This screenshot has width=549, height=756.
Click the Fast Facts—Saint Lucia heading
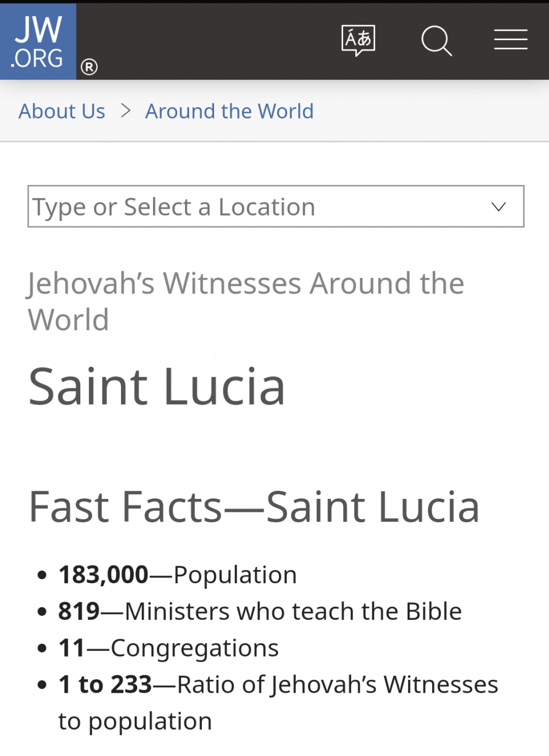click(x=254, y=507)
